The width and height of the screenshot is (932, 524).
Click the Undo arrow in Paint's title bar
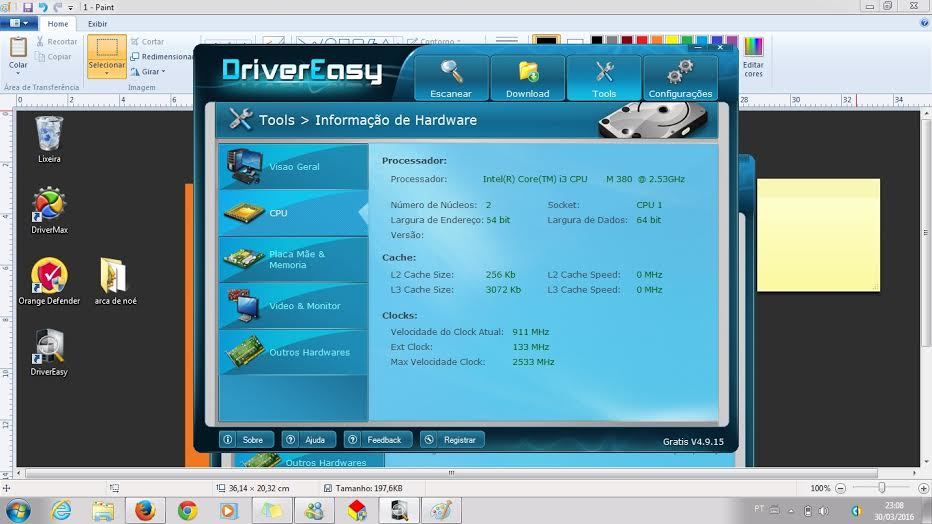pos(43,7)
